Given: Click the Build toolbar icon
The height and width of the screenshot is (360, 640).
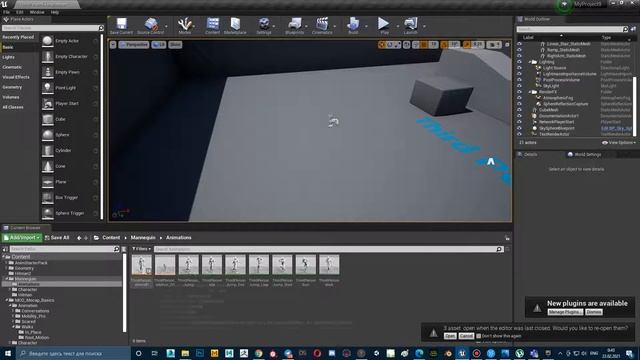Looking at the screenshot, I should 353,26.
